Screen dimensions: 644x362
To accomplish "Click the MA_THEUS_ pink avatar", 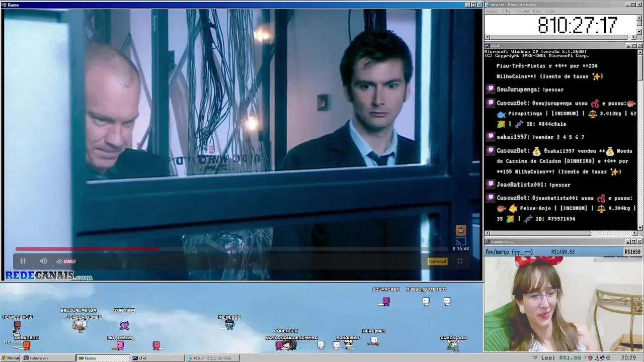I will tap(120, 345).
